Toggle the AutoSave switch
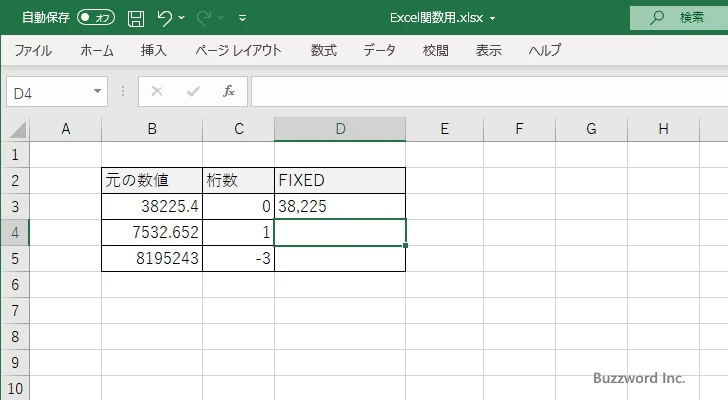 [96, 18]
